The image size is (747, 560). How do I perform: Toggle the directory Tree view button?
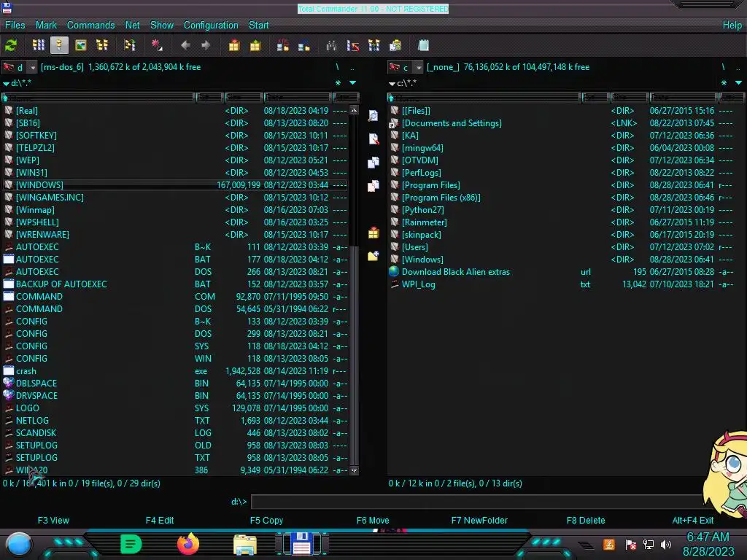102,46
